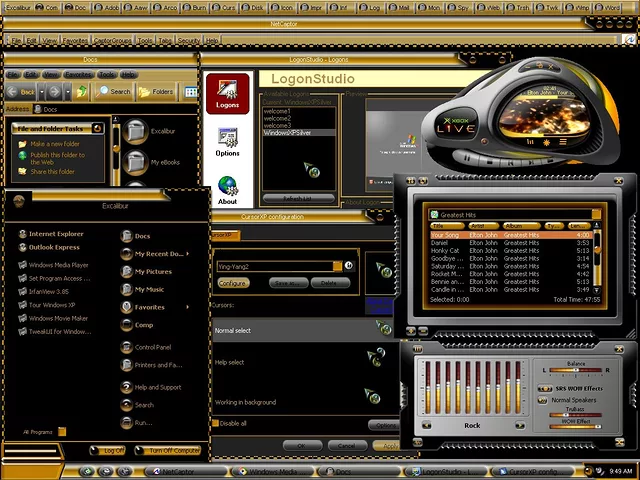Open the Excalibur folder icon in Docs
Screen dimensions: 640x480
pyautogui.click(x=137, y=131)
